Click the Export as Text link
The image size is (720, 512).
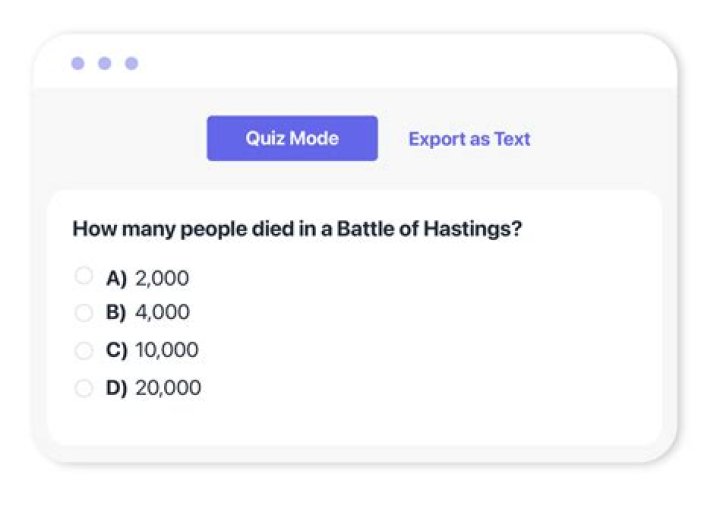(469, 139)
